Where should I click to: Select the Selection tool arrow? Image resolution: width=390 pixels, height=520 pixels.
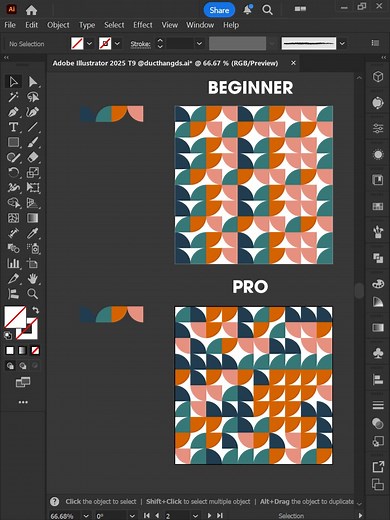(13, 82)
